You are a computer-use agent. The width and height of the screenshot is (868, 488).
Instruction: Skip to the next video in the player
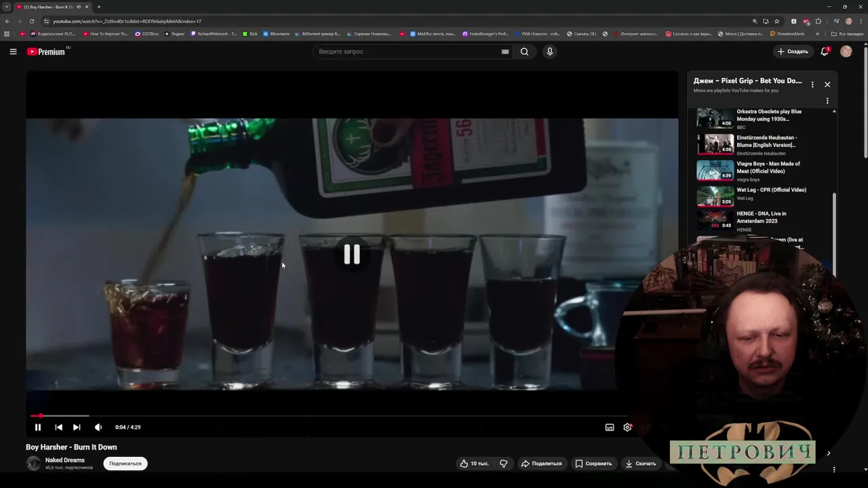pyautogui.click(x=77, y=427)
